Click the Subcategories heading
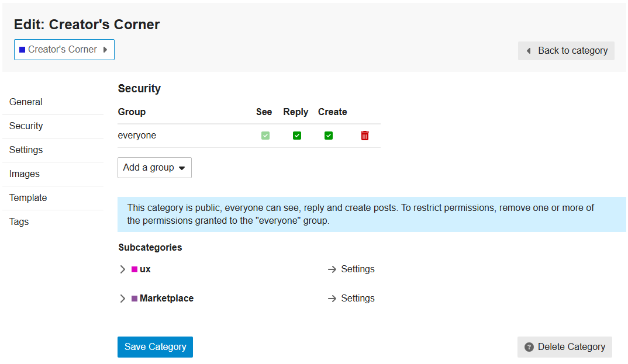 click(x=150, y=248)
